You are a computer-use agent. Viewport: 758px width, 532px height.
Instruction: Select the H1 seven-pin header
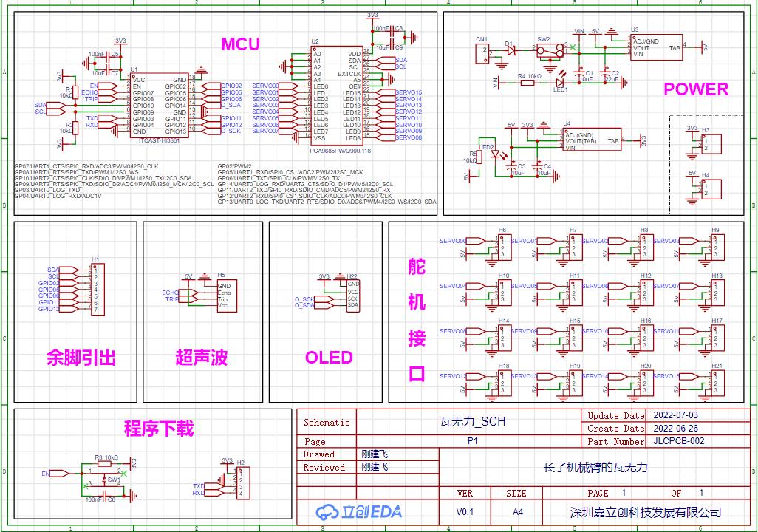click(98, 290)
